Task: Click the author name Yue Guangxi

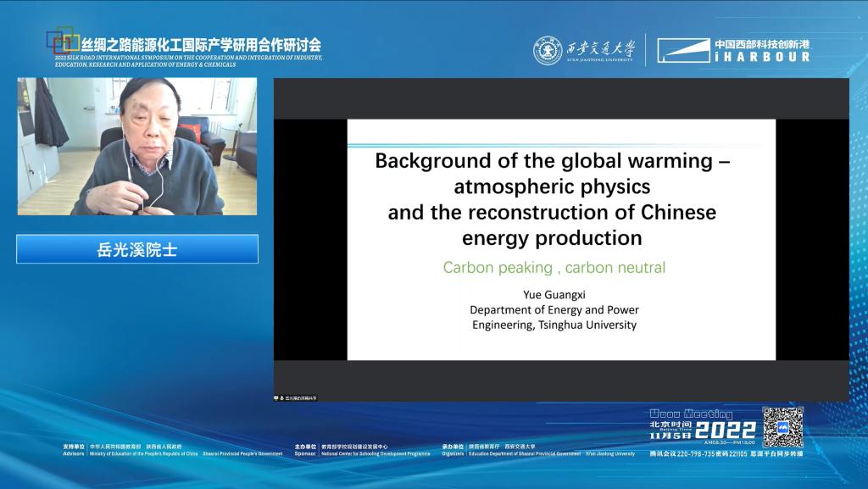Action: tap(554, 295)
